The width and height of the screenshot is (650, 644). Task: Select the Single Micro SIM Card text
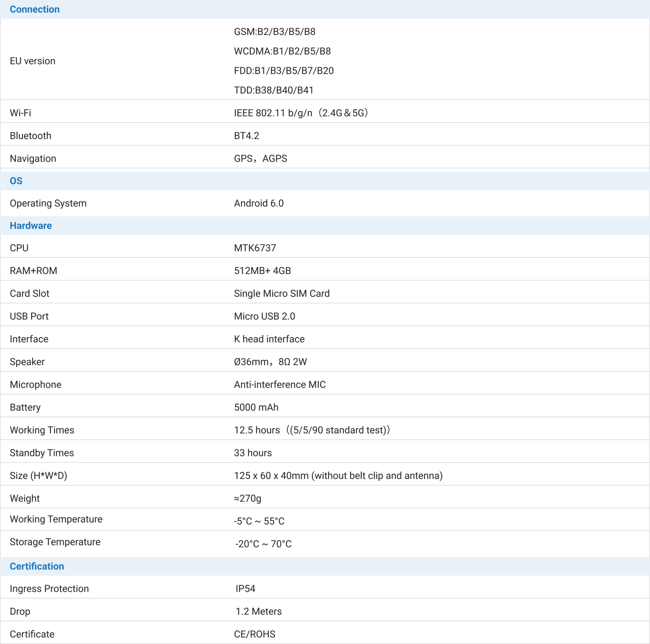(282, 293)
